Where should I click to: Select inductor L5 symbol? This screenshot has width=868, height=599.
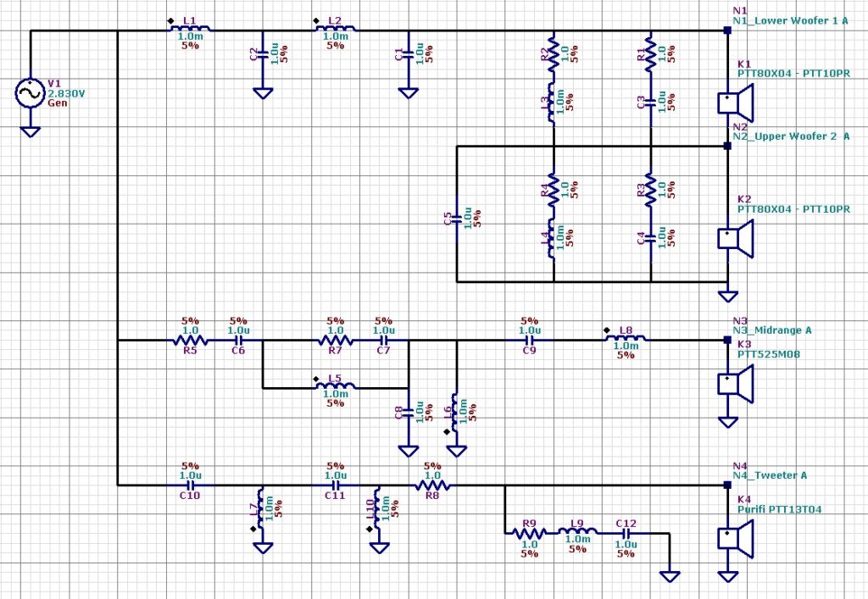tap(335, 385)
